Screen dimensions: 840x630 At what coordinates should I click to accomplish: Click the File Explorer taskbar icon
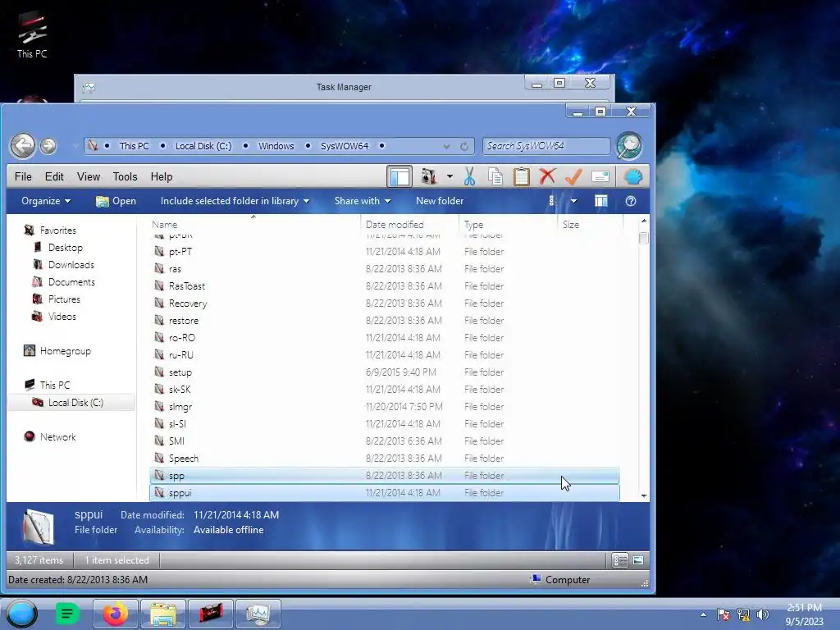163,614
